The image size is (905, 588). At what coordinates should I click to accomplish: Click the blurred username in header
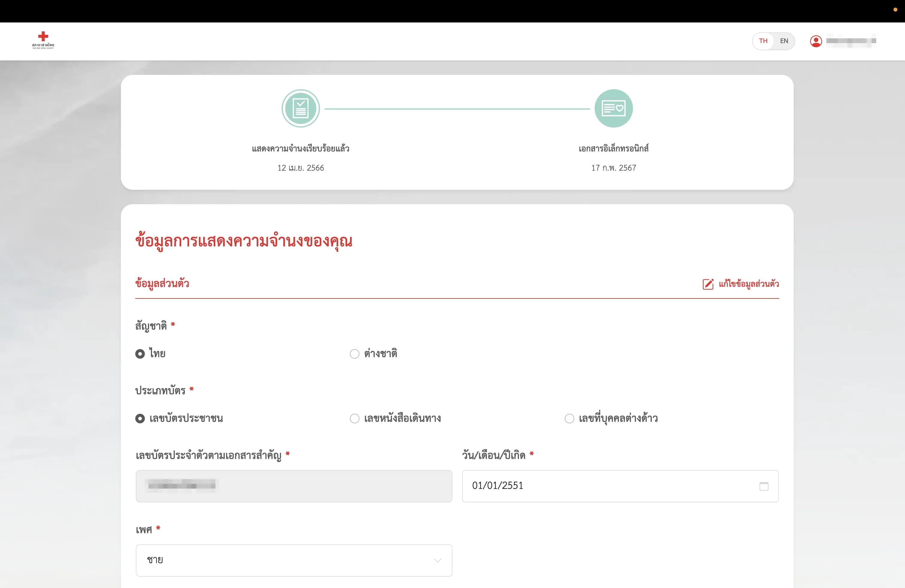coord(851,41)
